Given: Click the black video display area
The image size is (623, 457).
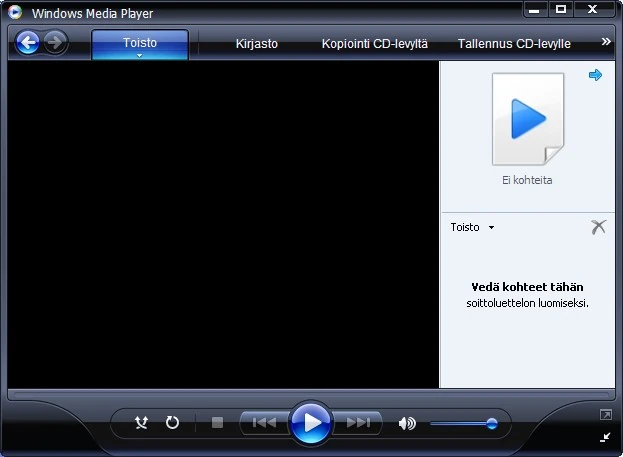Looking at the screenshot, I should [223, 225].
